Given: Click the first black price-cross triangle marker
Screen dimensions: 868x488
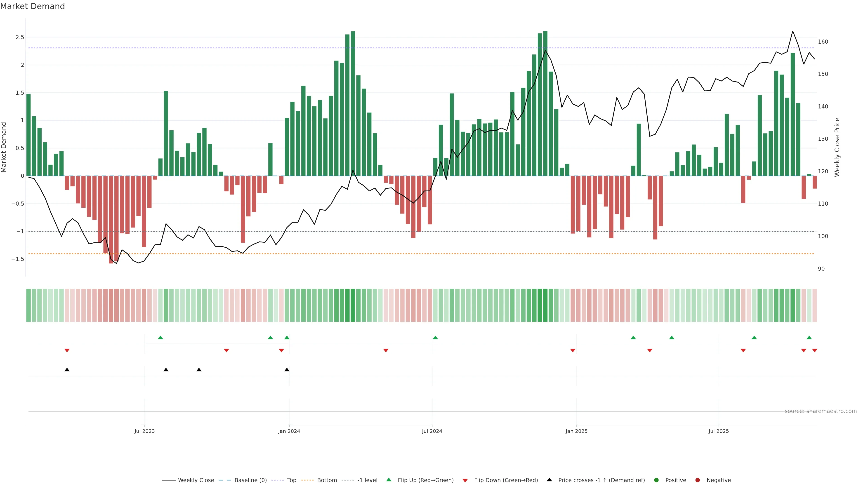Looking at the screenshot, I should tap(67, 370).
